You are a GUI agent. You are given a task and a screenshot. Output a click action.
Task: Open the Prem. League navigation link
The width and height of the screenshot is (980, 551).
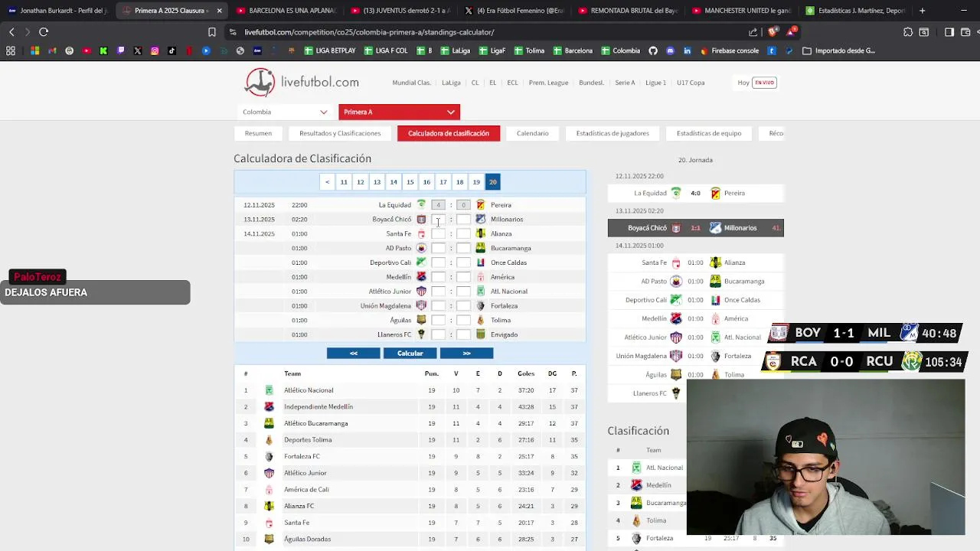pos(548,83)
